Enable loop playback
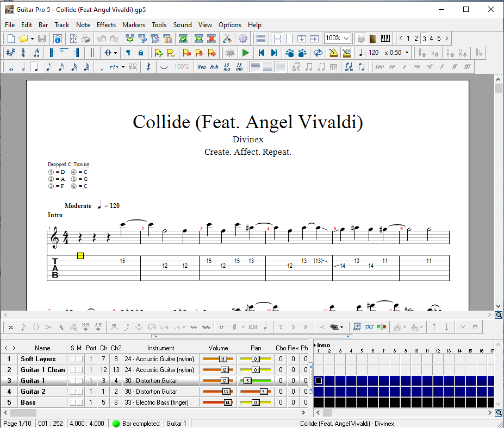The height and width of the screenshot is (428, 504). 318,53
